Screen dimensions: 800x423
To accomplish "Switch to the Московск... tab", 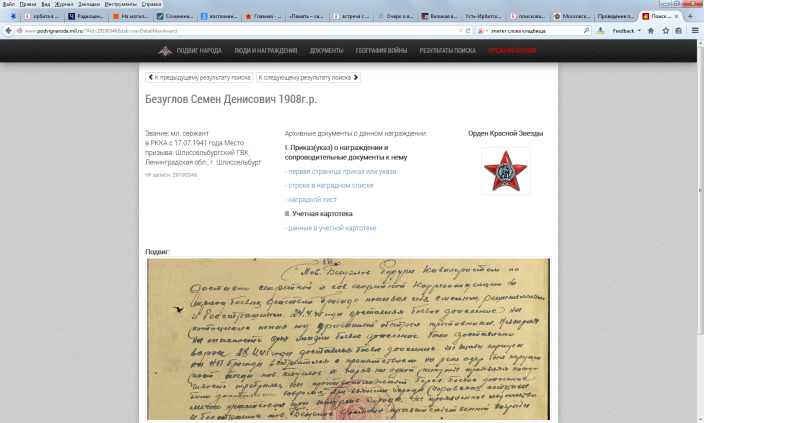I will [x=571, y=16].
